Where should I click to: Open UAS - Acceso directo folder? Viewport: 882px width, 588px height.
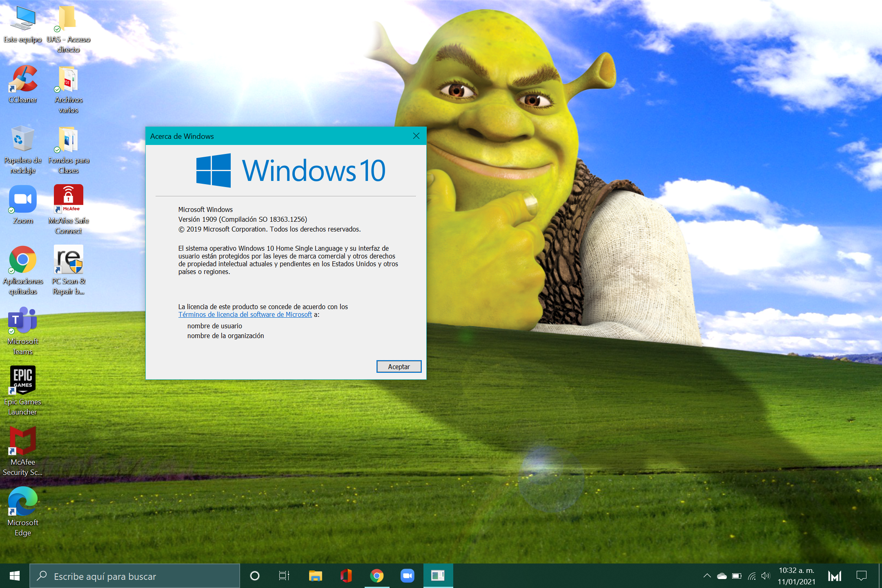(68, 29)
